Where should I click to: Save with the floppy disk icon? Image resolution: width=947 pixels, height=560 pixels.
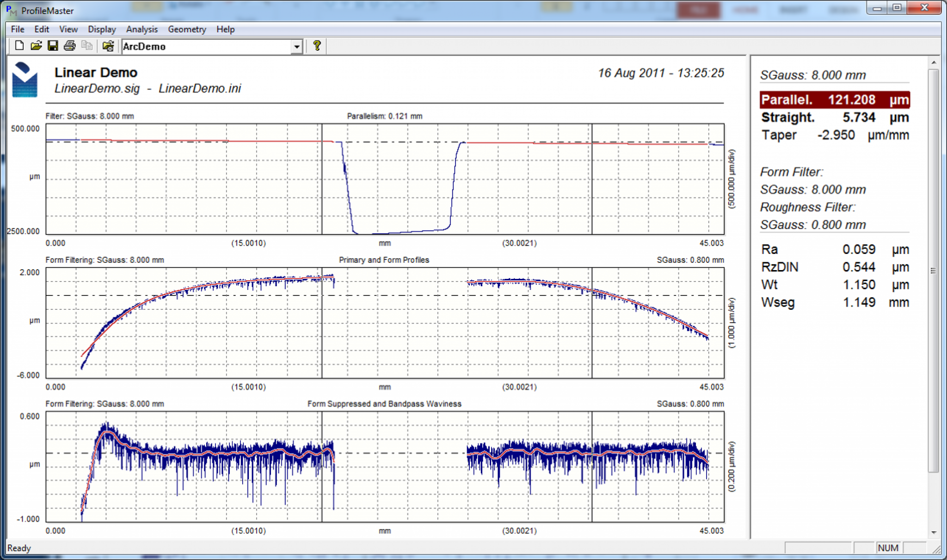tap(53, 46)
